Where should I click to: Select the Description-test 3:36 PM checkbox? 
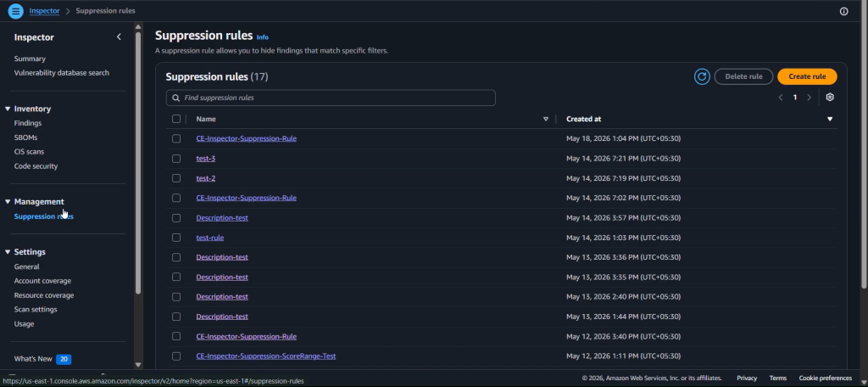point(176,257)
